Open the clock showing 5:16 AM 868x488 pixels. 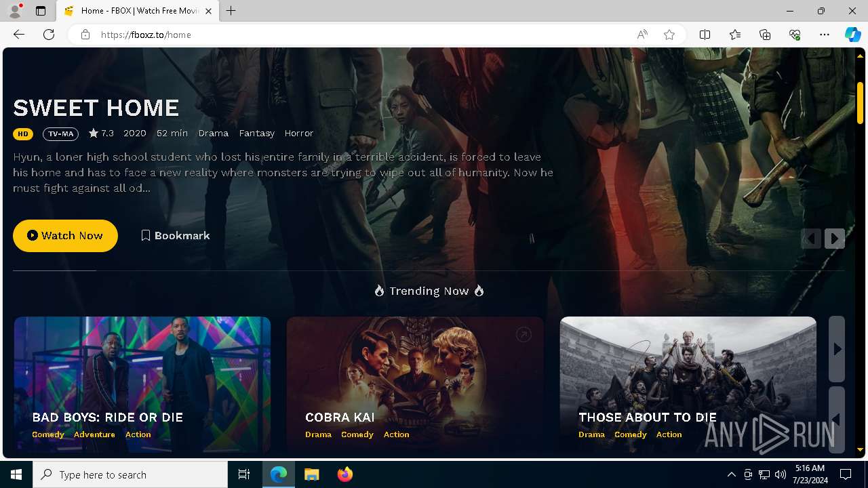(x=810, y=474)
